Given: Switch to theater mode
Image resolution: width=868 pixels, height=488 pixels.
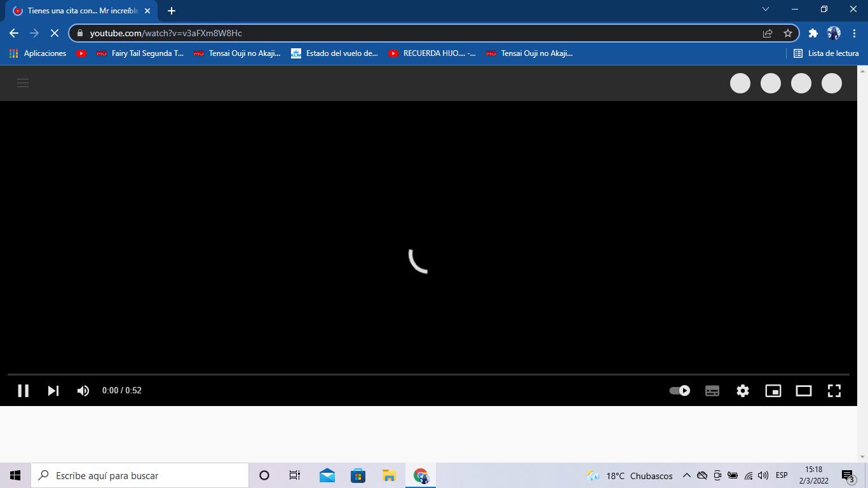Looking at the screenshot, I should coord(804,391).
